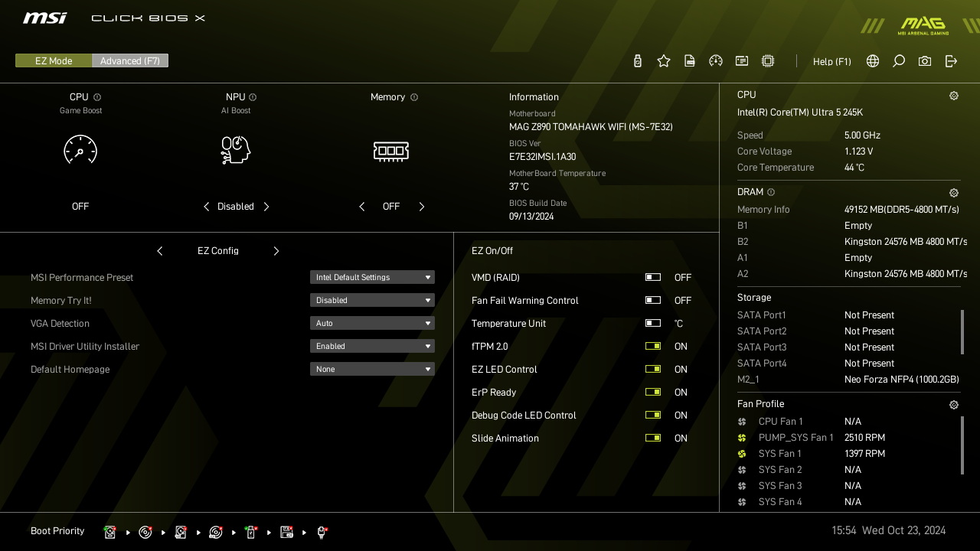
Task: Open VGA Detection dropdown
Action: 372,323
